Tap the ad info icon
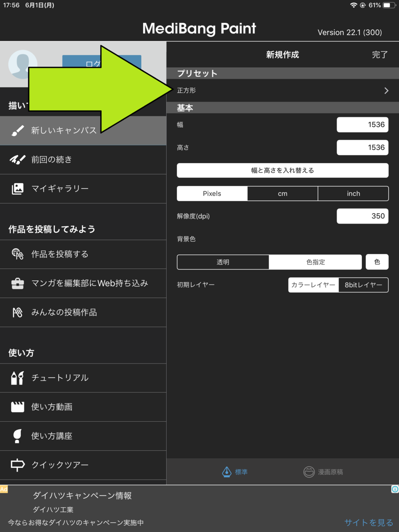The height and width of the screenshot is (532, 399). click(x=395, y=489)
